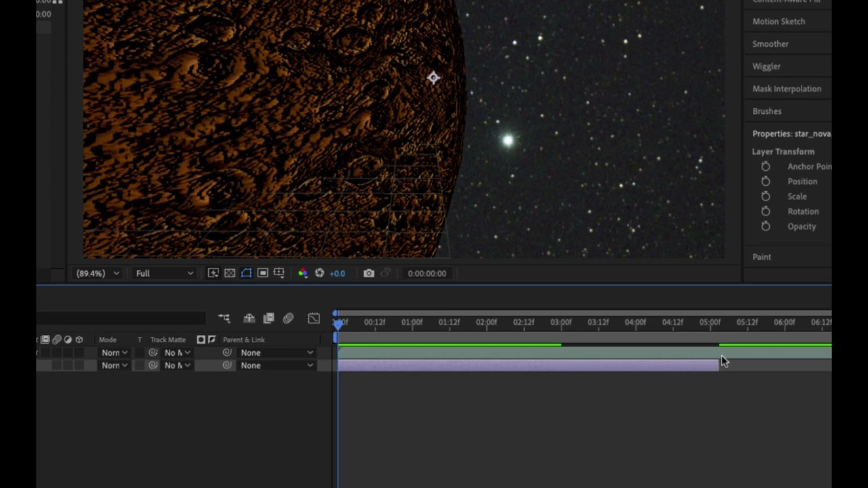Toggle Position stopwatch keyframing
This screenshot has height=488, width=868.
click(x=766, y=181)
